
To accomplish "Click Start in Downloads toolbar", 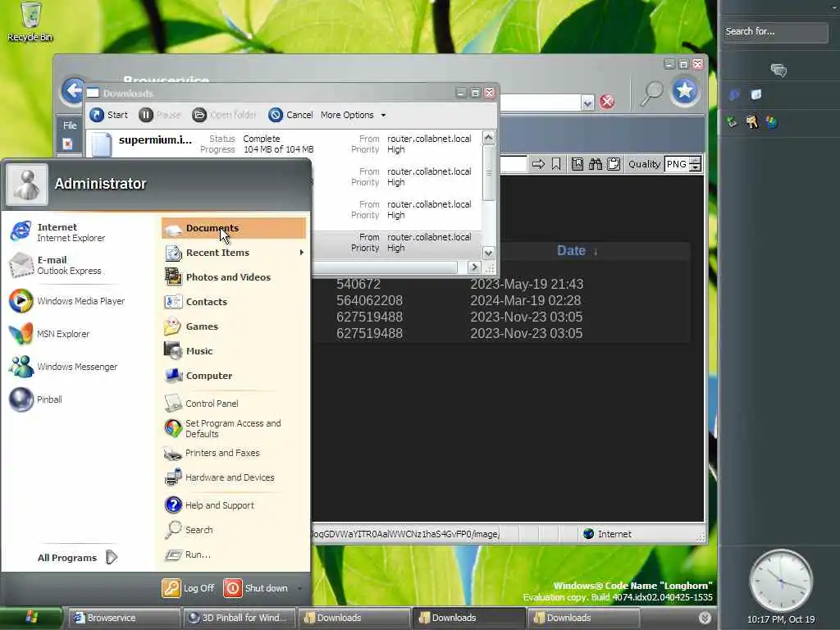I will [109, 115].
